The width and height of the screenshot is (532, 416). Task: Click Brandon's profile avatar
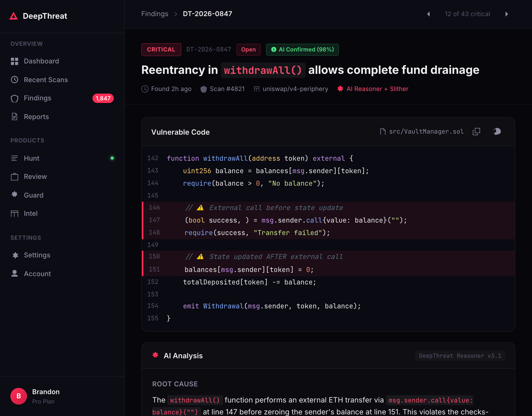pyautogui.click(x=19, y=396)
